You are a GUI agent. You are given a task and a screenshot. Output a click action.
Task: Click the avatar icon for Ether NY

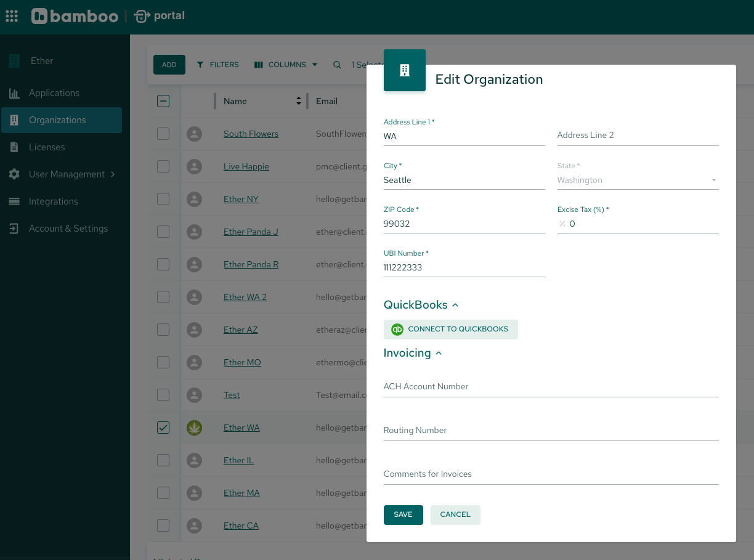coord(195,199)
